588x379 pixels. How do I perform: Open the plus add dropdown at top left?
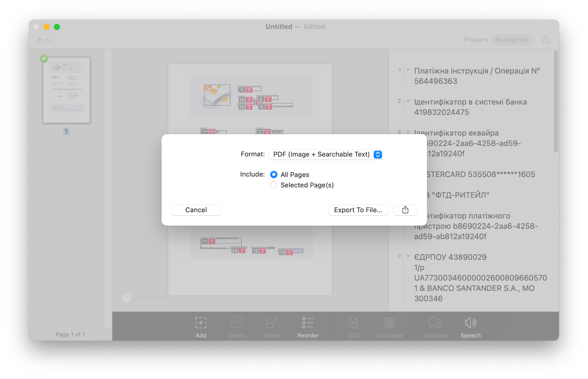(x=43, y=40)
